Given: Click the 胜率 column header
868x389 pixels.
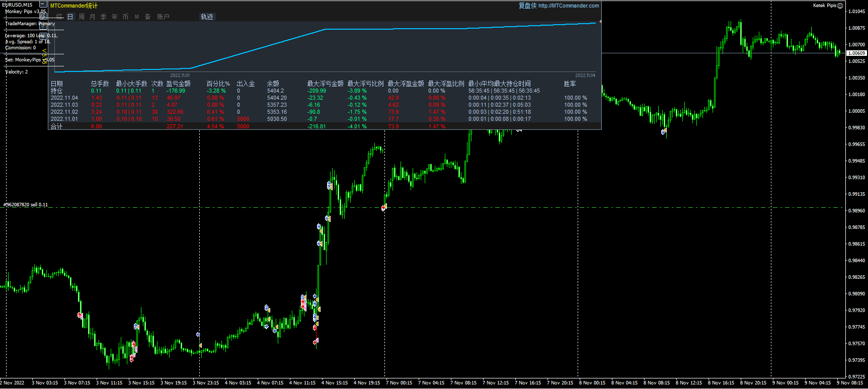Looking at the screenshot, I should (x=570, y=84).
